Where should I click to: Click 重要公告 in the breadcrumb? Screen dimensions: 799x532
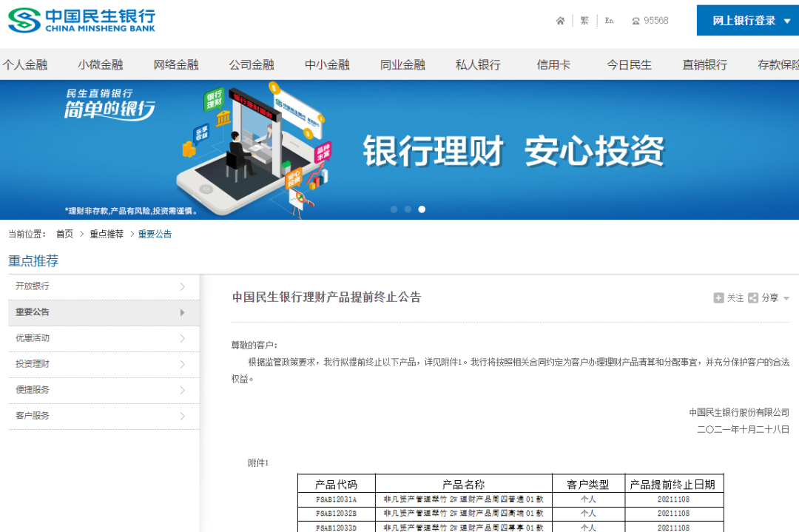tap(155, 234)
